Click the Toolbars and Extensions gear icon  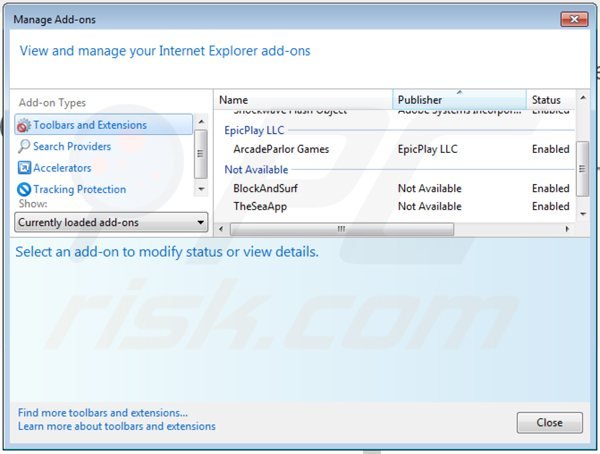click(x=24, y=125)
